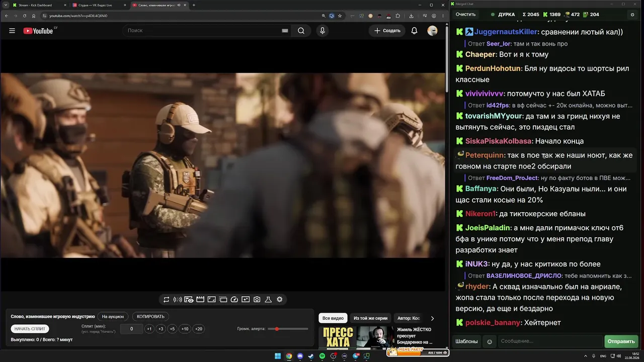Viewport: 644px width, 362px height.
Task: Open a new browser tab
Action: pyautogui.click(x=194, y=5)
